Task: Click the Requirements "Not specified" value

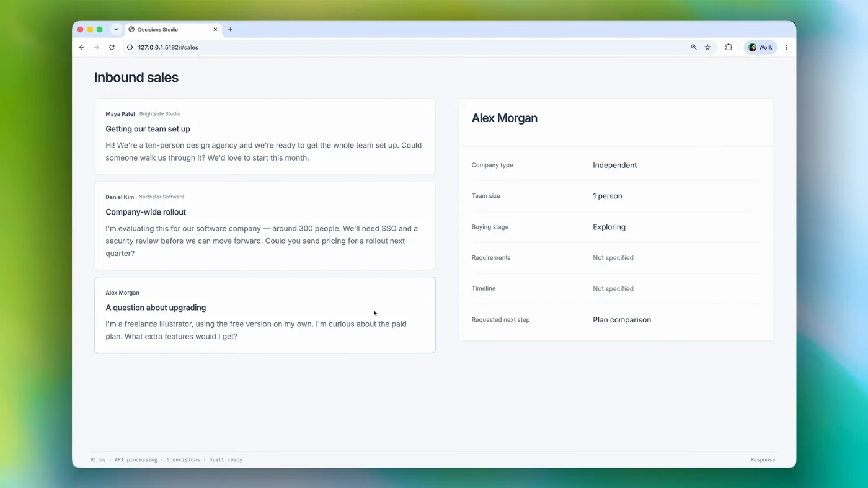Action: coord(613,258)
